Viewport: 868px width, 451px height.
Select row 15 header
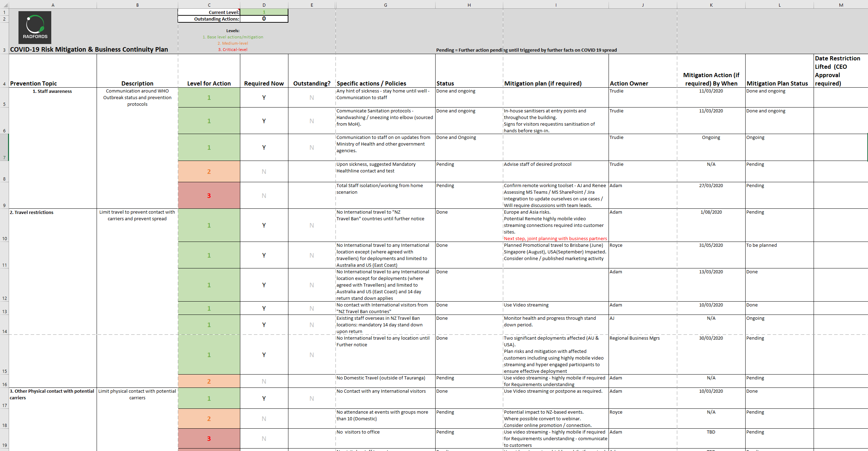coord(4,355)
